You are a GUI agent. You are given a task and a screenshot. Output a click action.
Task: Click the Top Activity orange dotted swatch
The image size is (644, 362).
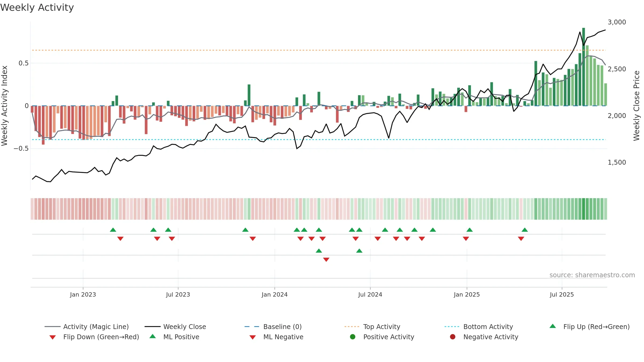[352, 327]
